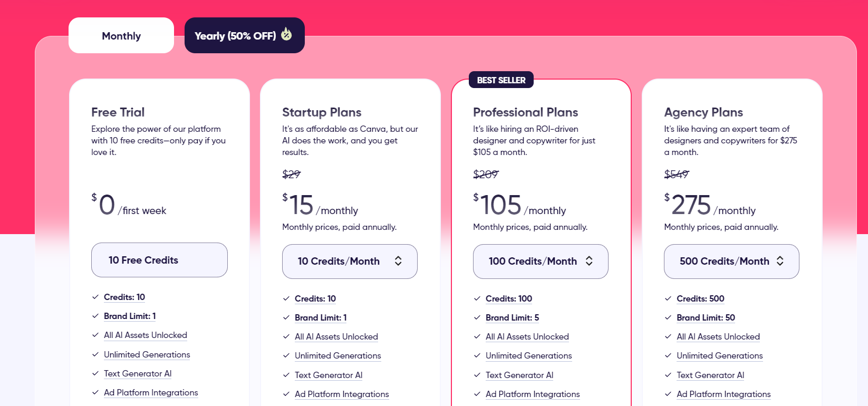
Task: Click Brand Limit: 50 in Agency Plans
Action: click(706, 317)
